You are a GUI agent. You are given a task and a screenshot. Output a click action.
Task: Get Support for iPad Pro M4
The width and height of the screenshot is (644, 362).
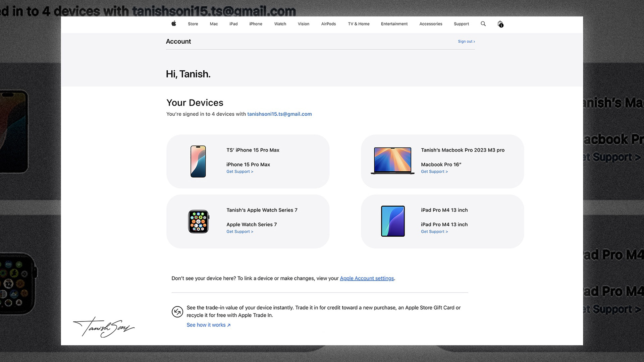coord(434,232)
